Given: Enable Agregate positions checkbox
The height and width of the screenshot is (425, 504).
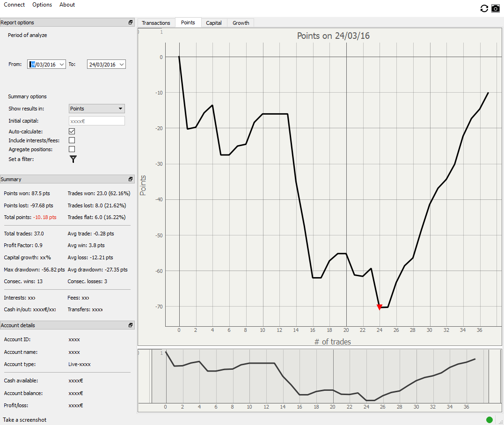Looking at the screenshot, I should click(72, 149).
